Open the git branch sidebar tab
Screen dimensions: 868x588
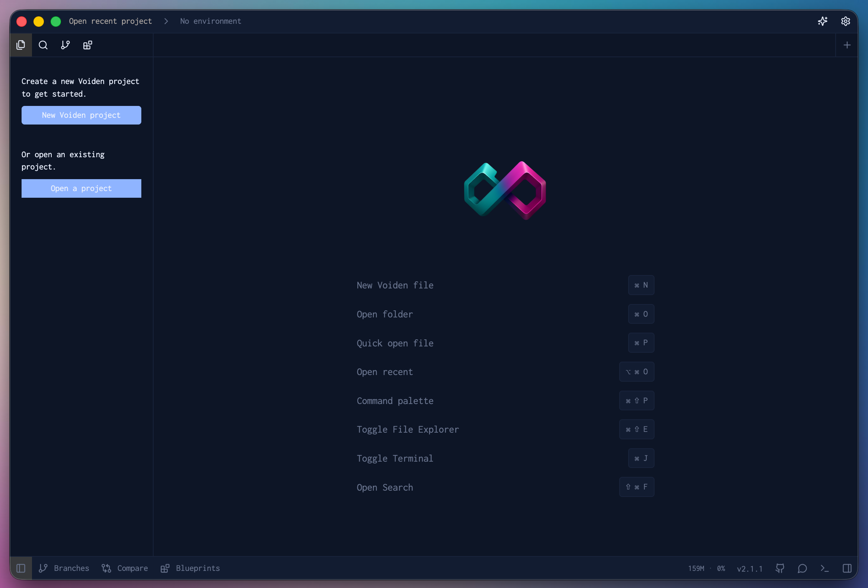coord(65,45)
